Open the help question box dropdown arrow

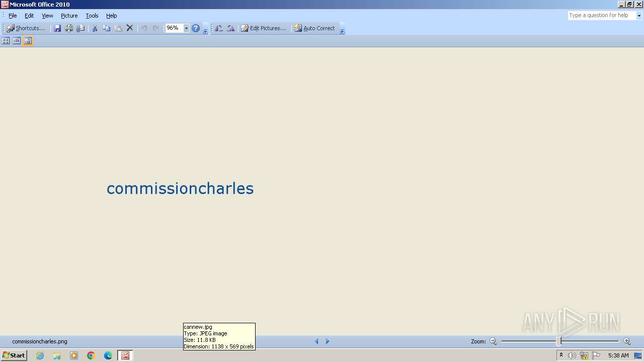pos(639,16)
